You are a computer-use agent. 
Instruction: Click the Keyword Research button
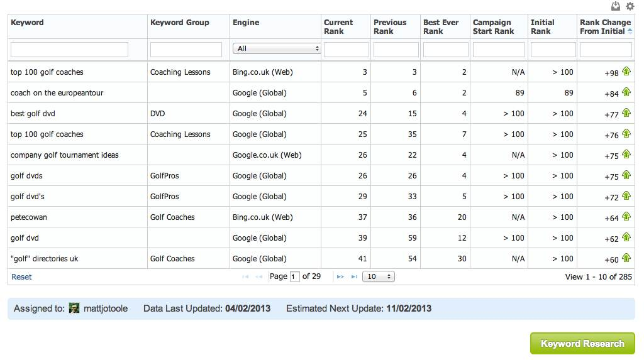[582, 343]
